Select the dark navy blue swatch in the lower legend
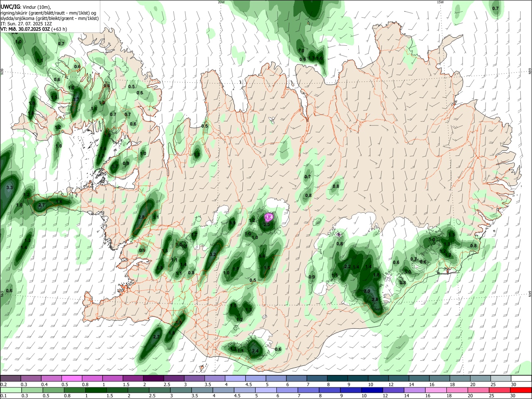The width and height of the screenshot is (532, 399). pyautogui.click(x=372, y=390)
